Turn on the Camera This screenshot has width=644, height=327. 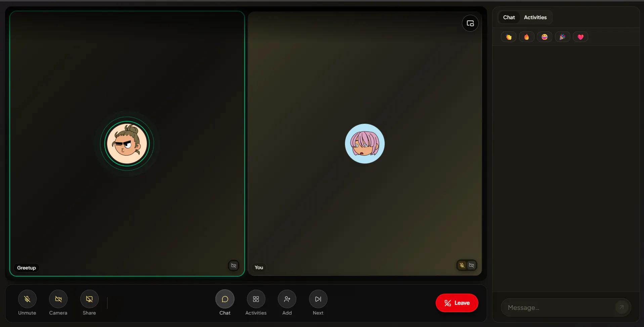click(58, 299)
